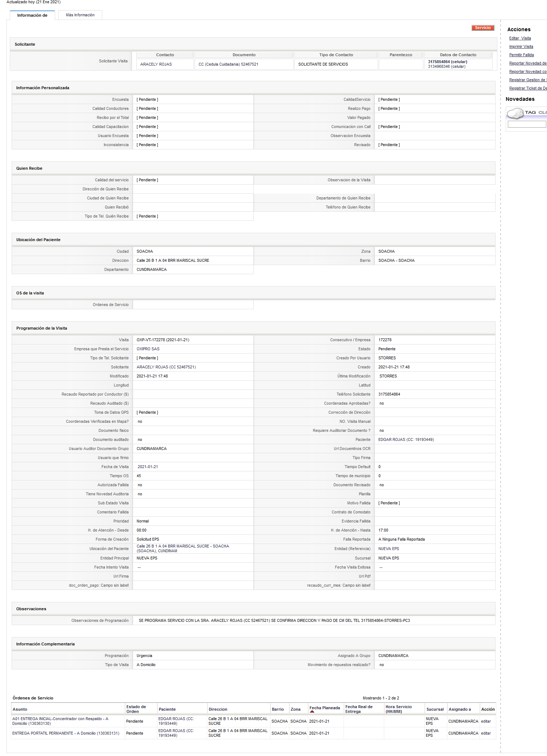Viewport: 547px width, 756px height.
Task: Click the red Servicio button
Action: 482,28
